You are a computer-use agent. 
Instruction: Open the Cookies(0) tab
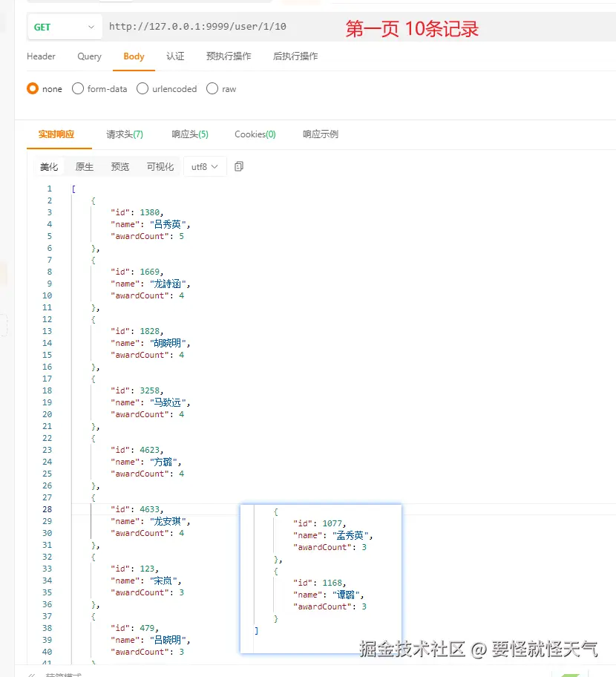(x=255, y=134)
